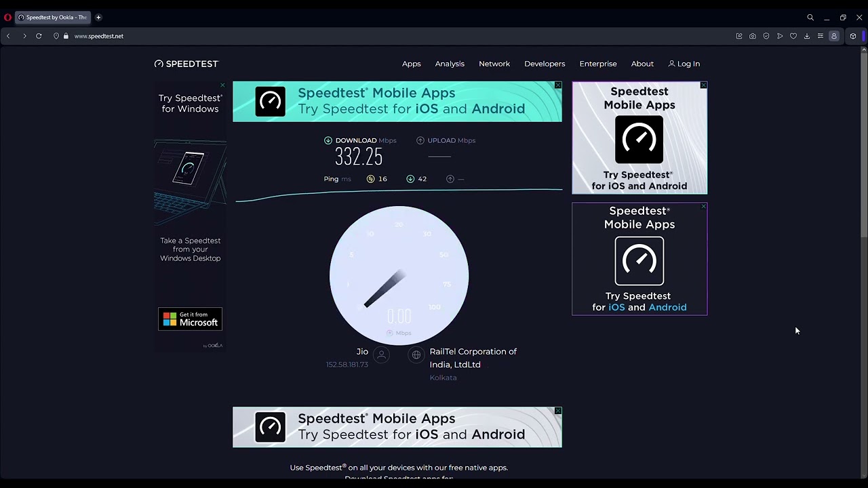Click Android link in lower right ad
This screenshot has width=868, height=488.
(667, 308)
